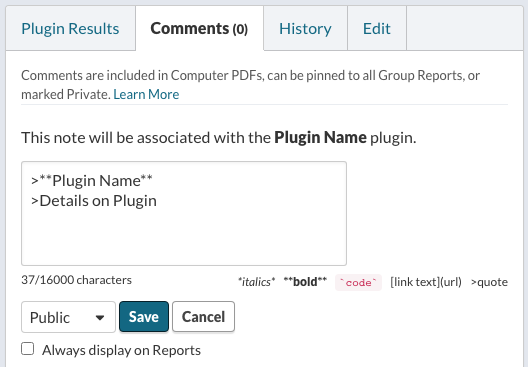Click the *italics* formatting hint

[256, 282]
